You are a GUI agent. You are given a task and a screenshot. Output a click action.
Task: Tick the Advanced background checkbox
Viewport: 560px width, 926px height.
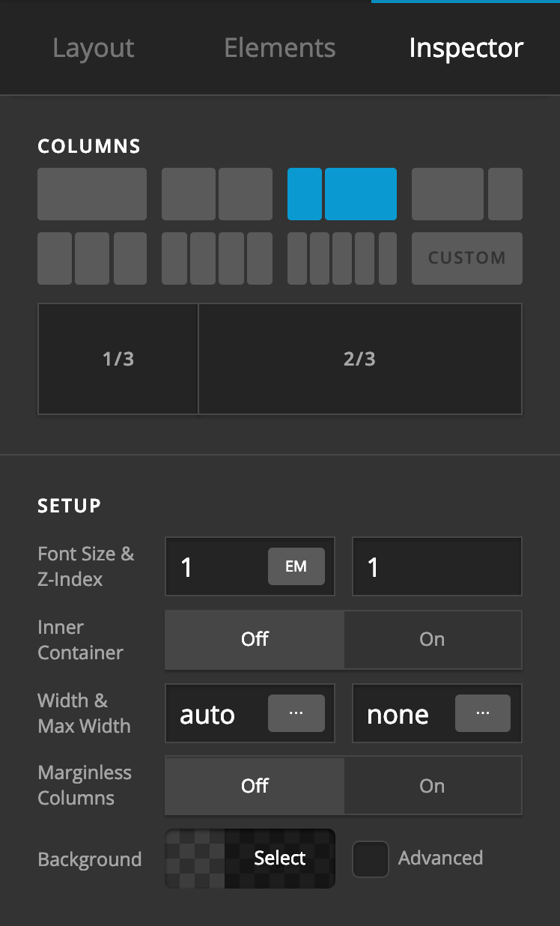point(371,859)
